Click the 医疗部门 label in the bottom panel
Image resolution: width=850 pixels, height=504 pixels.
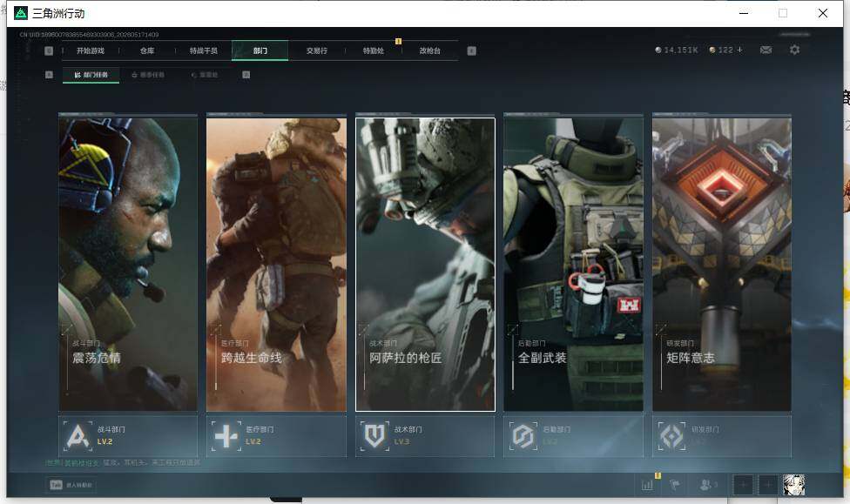click(x=260, y=429)
